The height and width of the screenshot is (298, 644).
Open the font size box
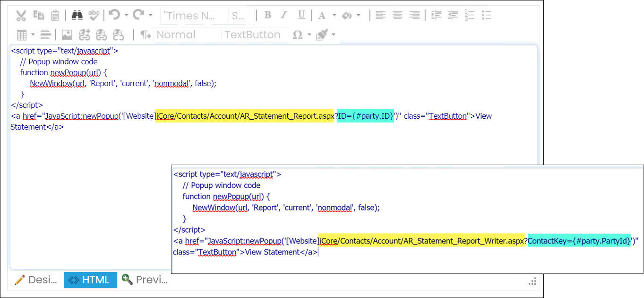pos(241,16)
